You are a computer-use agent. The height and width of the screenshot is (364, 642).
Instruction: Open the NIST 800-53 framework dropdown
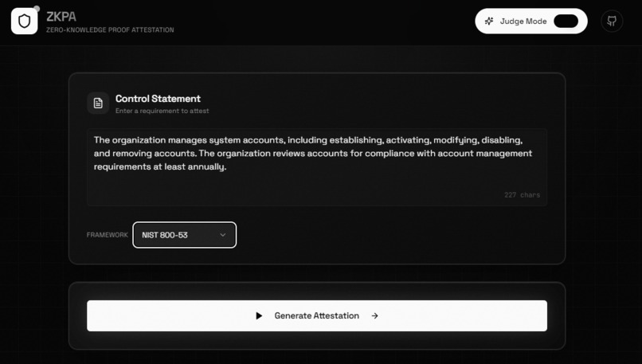[x=184, y=235]
